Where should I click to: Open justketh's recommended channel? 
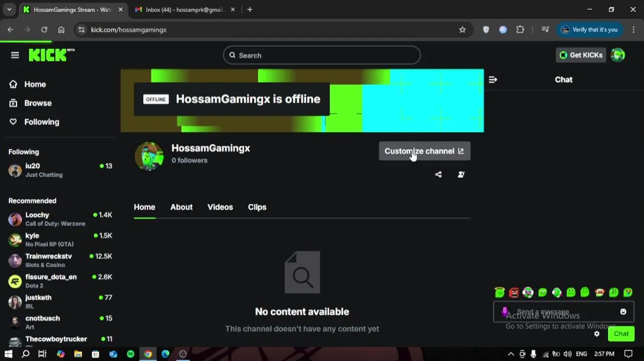click(x=60, y=301)
